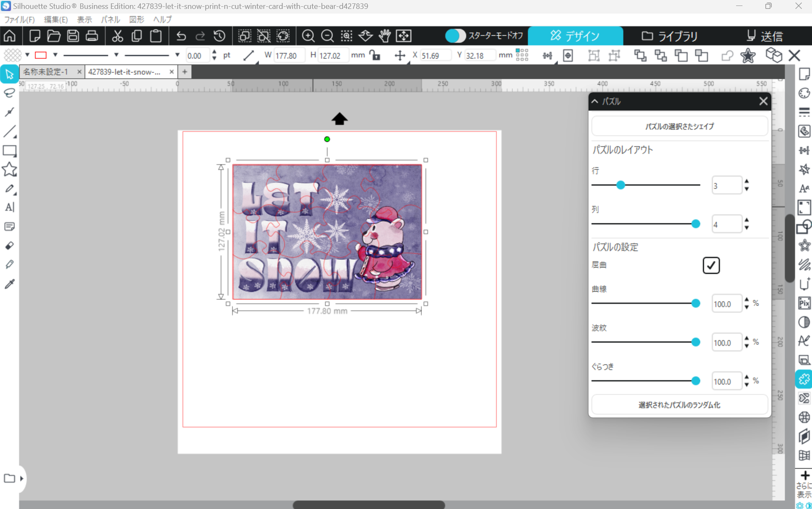Increase 曲線 percentage stepper
The width and height of the screenshot is (812, 509).
[x=747, y=300]
